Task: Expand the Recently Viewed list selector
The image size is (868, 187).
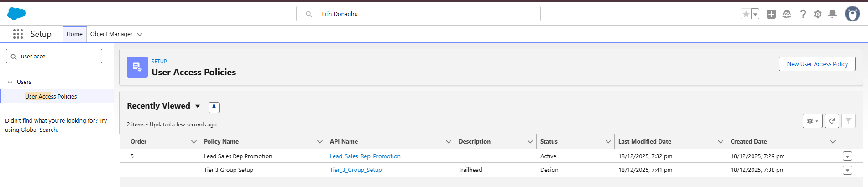Action: pos(198,106)
